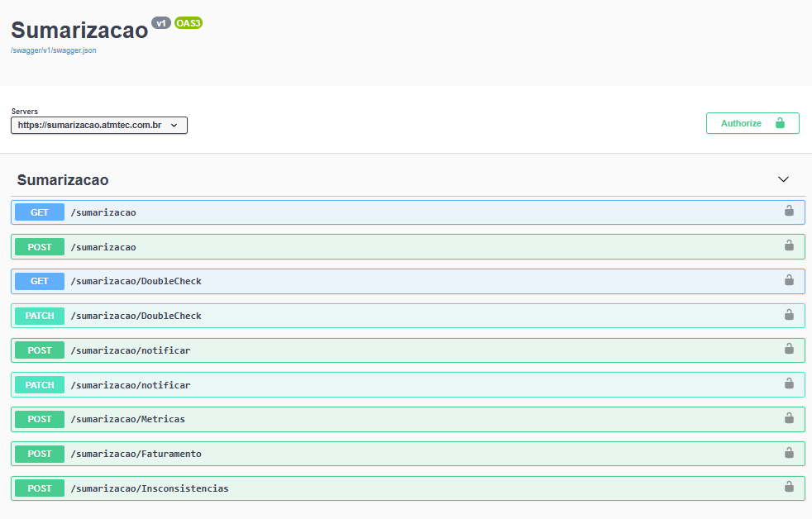812x519 pixels.
Task: Click lock icon on POST /sumarizacao row
Action: (x=789, y=246)
